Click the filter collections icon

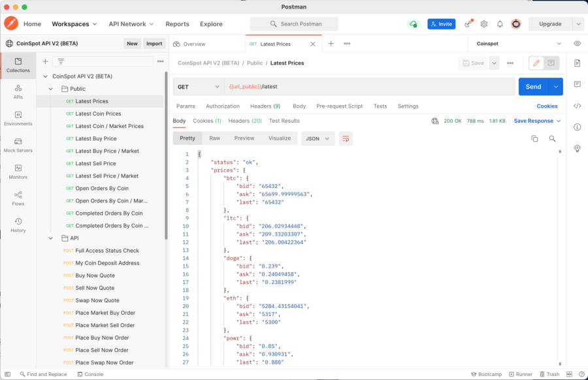61,61
